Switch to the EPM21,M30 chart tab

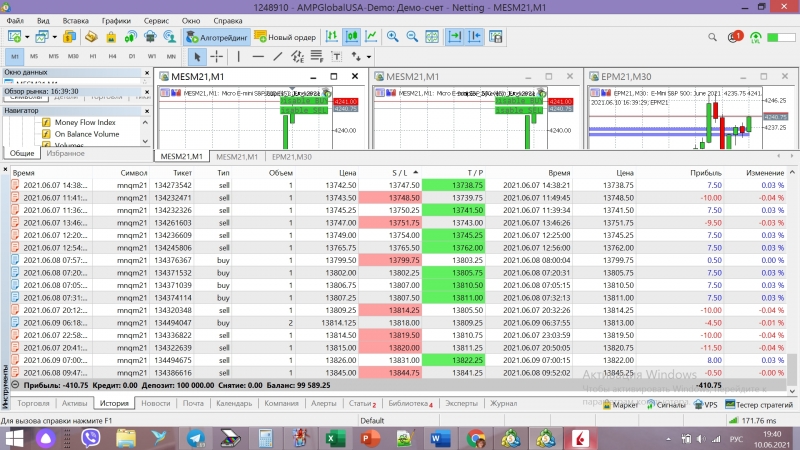tap(292, 157)
